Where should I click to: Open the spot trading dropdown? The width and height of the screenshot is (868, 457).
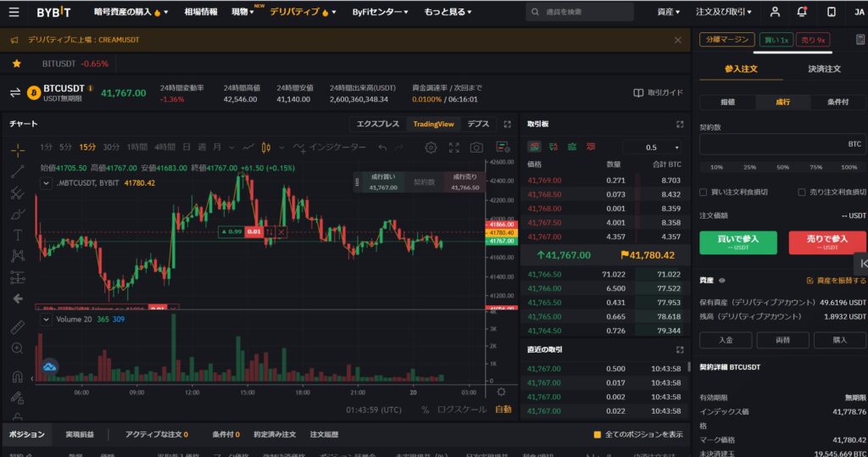click(x=242, y=12)
